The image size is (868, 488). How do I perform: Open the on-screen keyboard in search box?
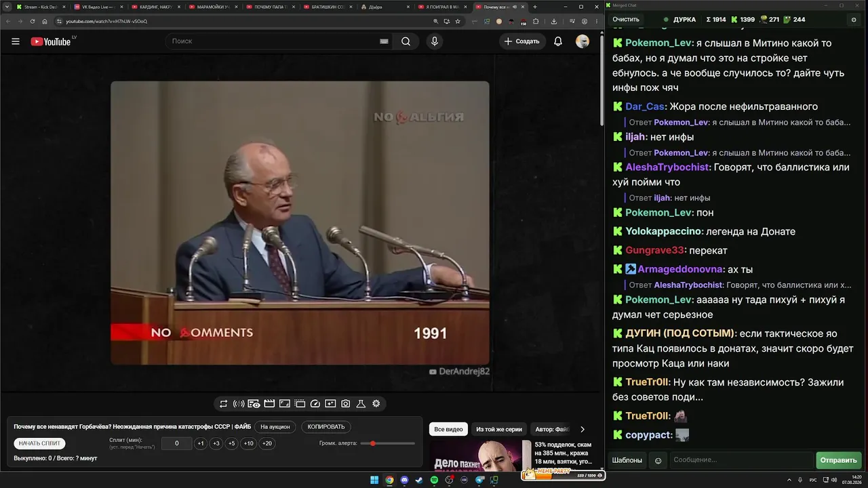point(384,41)
